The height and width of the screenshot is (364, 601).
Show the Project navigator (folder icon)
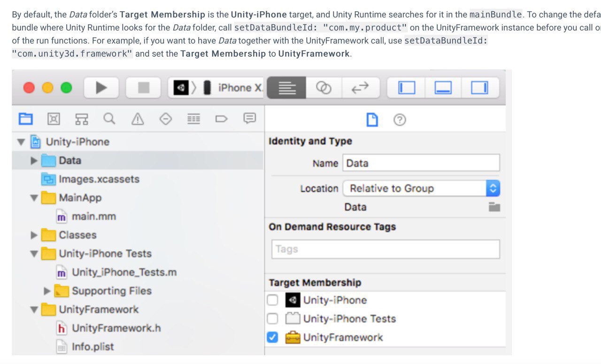25,119
